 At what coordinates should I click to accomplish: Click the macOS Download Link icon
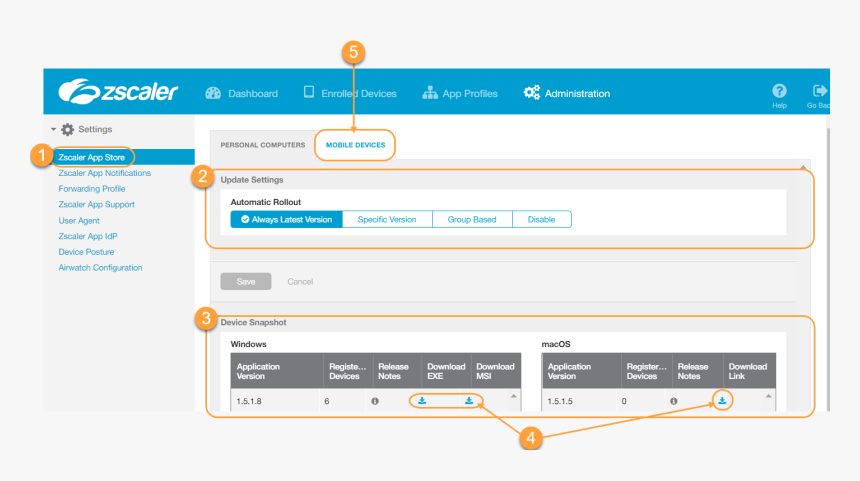pos(722,401)
